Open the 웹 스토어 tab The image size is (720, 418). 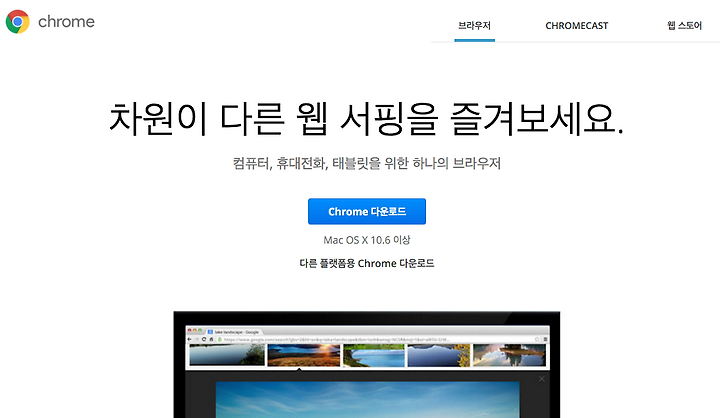coord(684,26)
